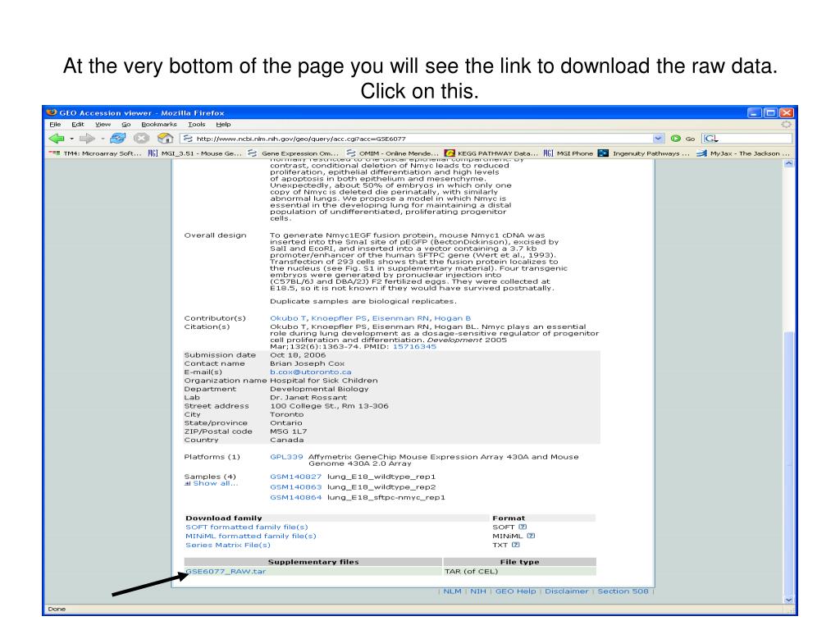The image size is (840, 630).
Task: Expand the Forward button history dropdown
Action: tap(103, 139)
